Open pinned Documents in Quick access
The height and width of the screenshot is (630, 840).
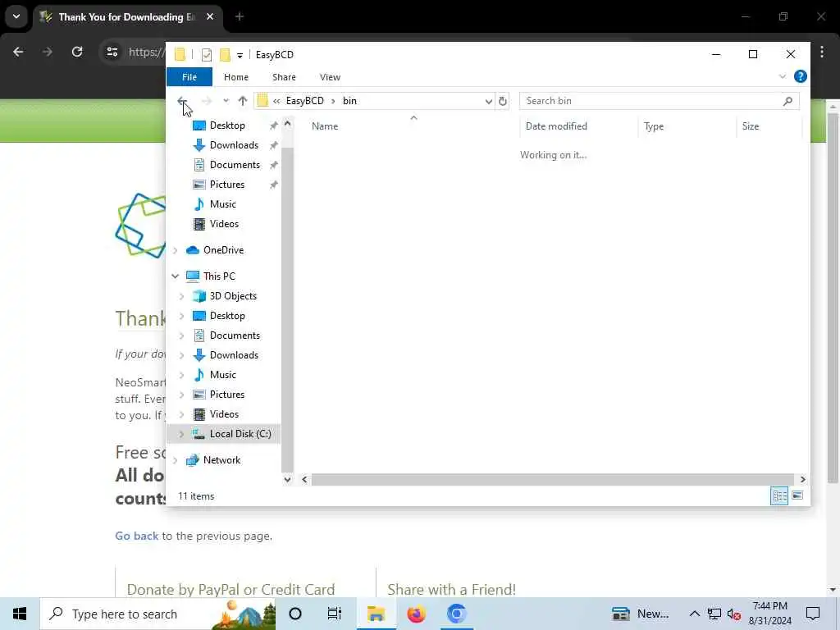click(x=235, y=165)
